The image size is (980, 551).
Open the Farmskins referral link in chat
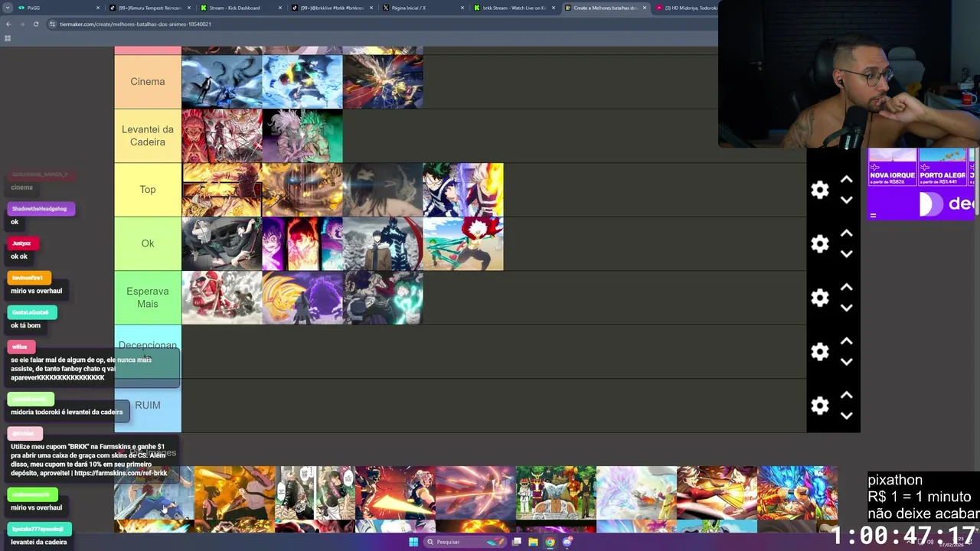pyautogui.click(x=120, y=473)
